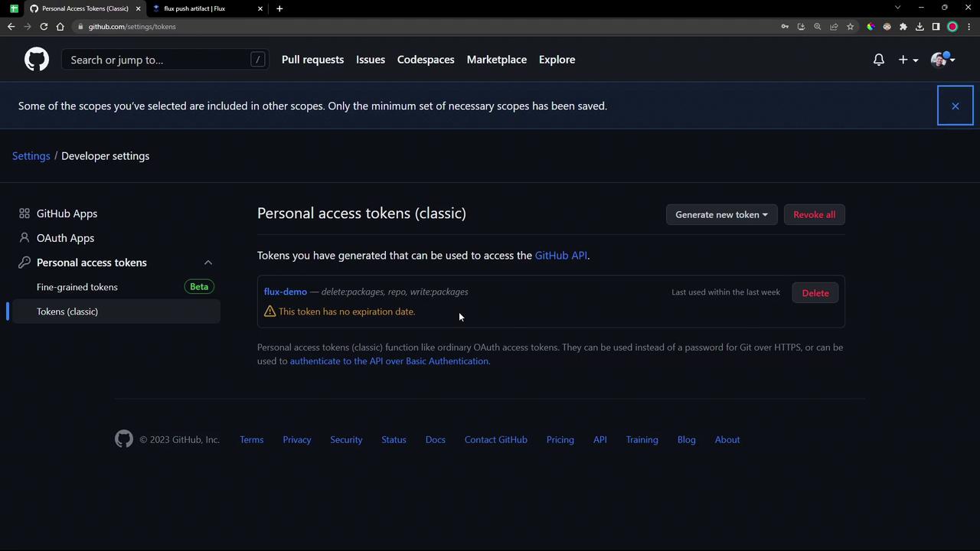Click the footer GitHub logo

click(124, 439)
